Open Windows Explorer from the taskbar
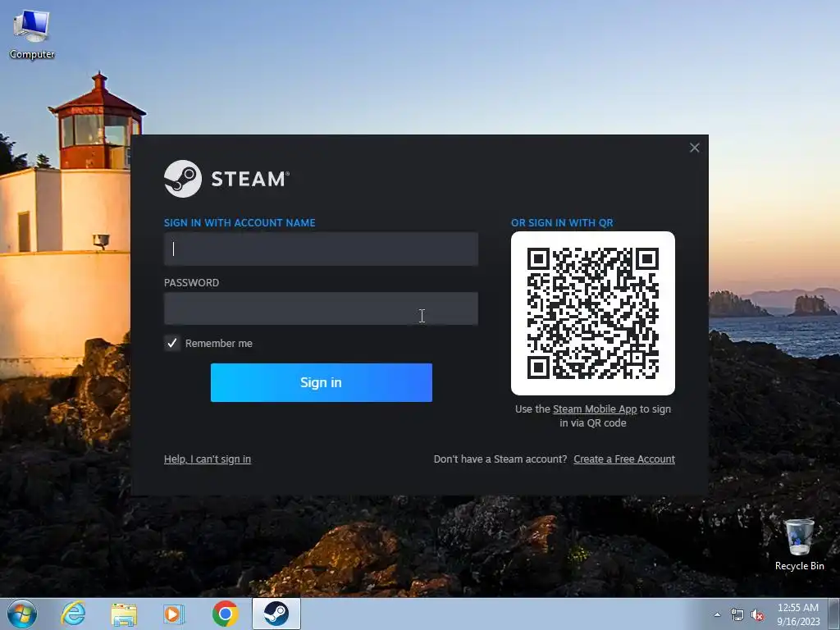The width and height of the screenshot is (840, 630). (x=124, y=614)
